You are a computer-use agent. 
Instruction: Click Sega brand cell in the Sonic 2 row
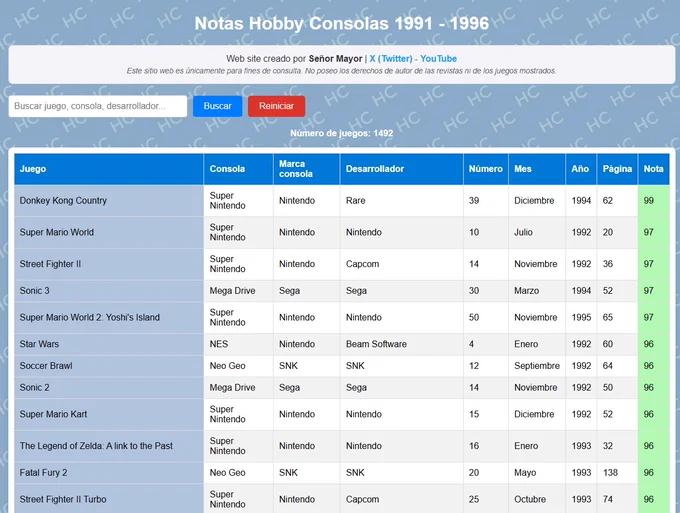[x=307, y=388]
